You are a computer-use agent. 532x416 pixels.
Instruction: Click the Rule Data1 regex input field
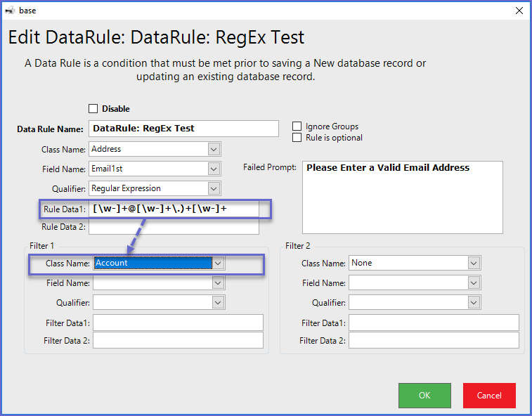pos(176,209)
